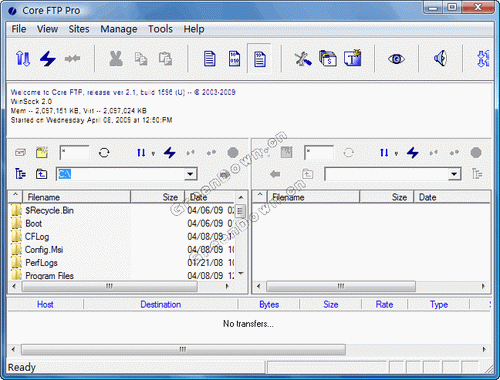Click the local list horizontal scrollbar thumb
Screen dimensions: 500x380
[x=109, y=286]
